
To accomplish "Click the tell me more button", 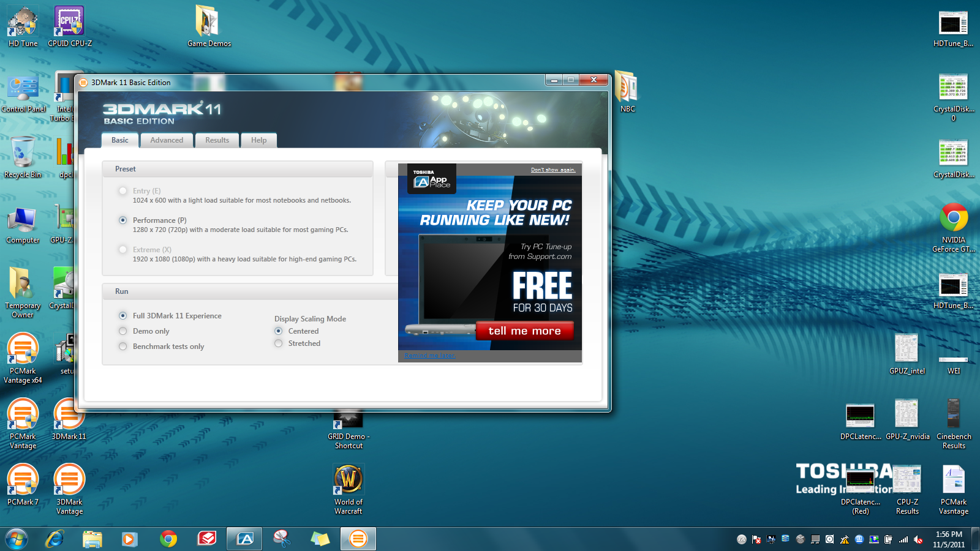I will point(525,331).
